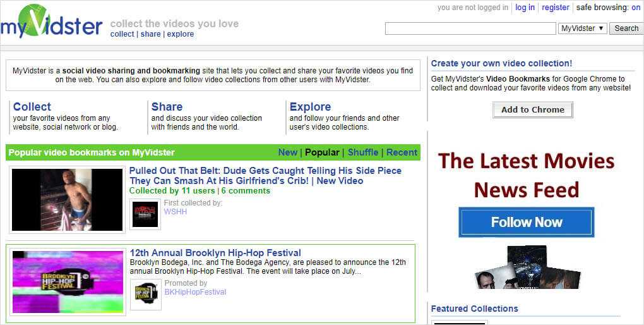The image size is (644, 325).
Task: Click 'Popular video bookmarks on MyVidster' heading
Action: (x=92, y=152)
